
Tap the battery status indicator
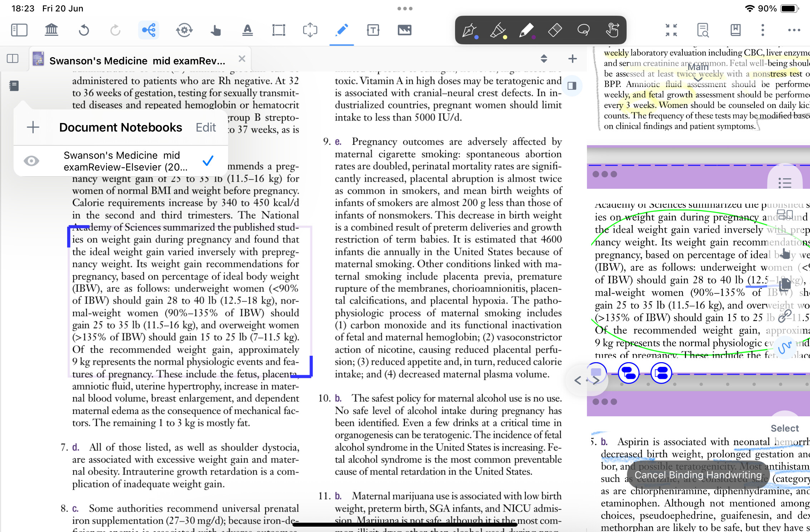pyautogui.click(x=789, y=9)
